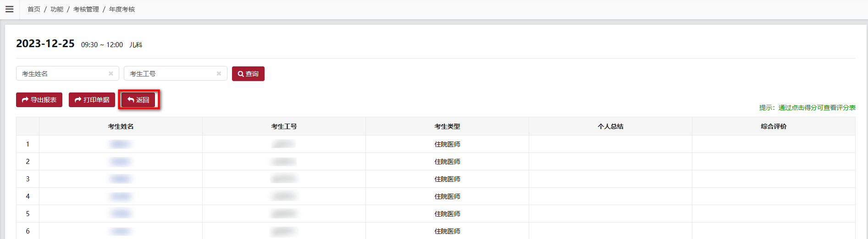The height and width of the screenshot is (239, 868).
Task: Open the candidate name link in row 1
Action: tap(121, 144)
